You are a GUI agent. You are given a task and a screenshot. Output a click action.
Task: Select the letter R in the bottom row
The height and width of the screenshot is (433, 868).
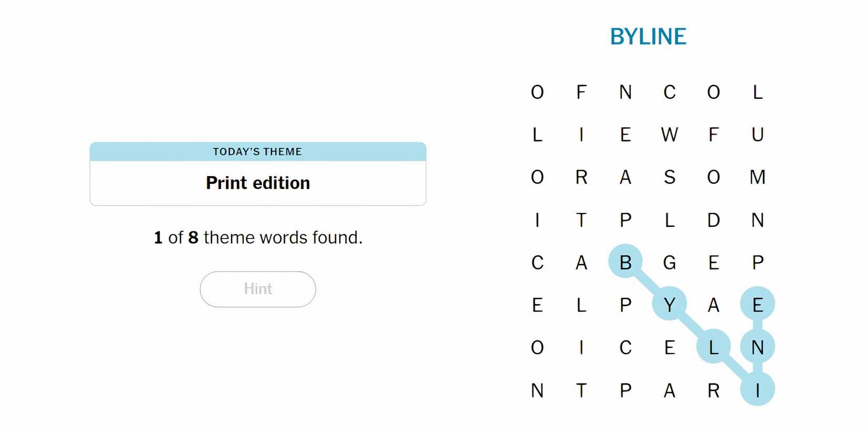[713, 390]
